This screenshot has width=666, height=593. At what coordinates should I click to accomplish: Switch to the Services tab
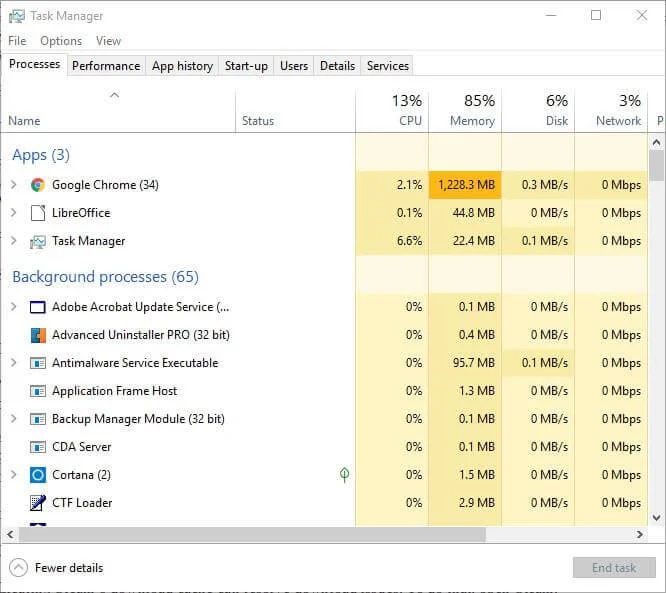pos(388,66)
